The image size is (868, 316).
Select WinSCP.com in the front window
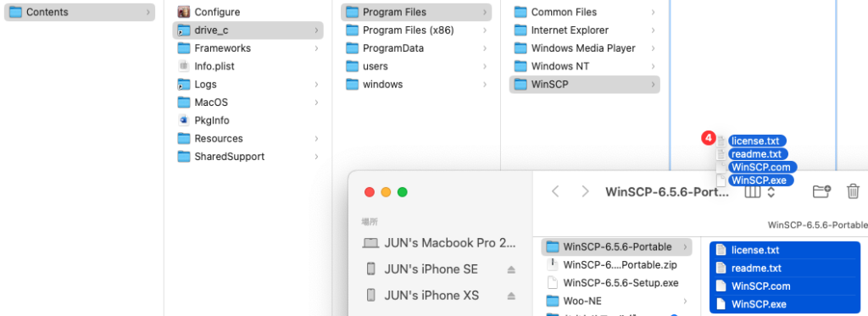(785, 286)
